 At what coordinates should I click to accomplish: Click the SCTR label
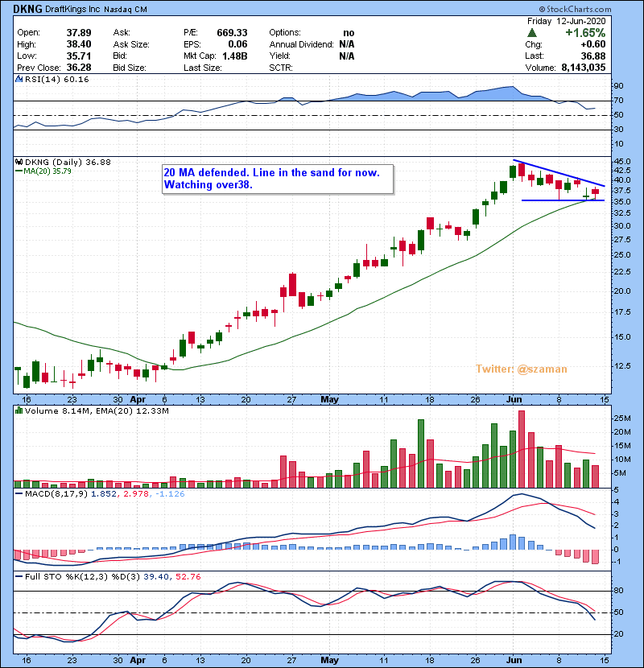(x=281, y=68)
